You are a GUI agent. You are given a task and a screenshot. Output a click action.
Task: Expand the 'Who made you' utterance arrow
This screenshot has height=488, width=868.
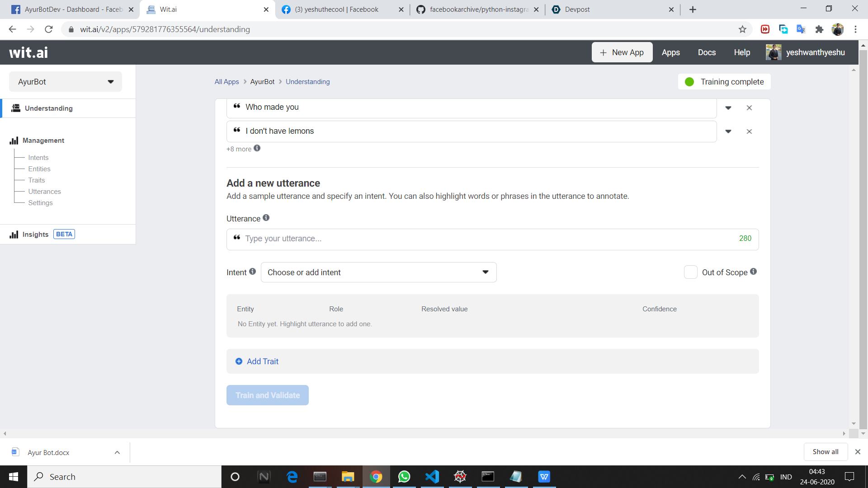728,108
